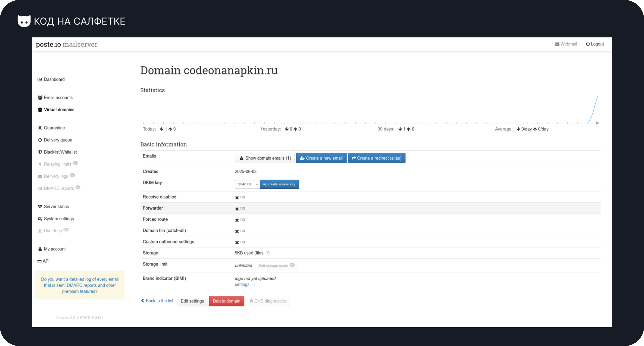Create a new email button
The height and width of the screenshot is (346, 644).
coord(321,158)
